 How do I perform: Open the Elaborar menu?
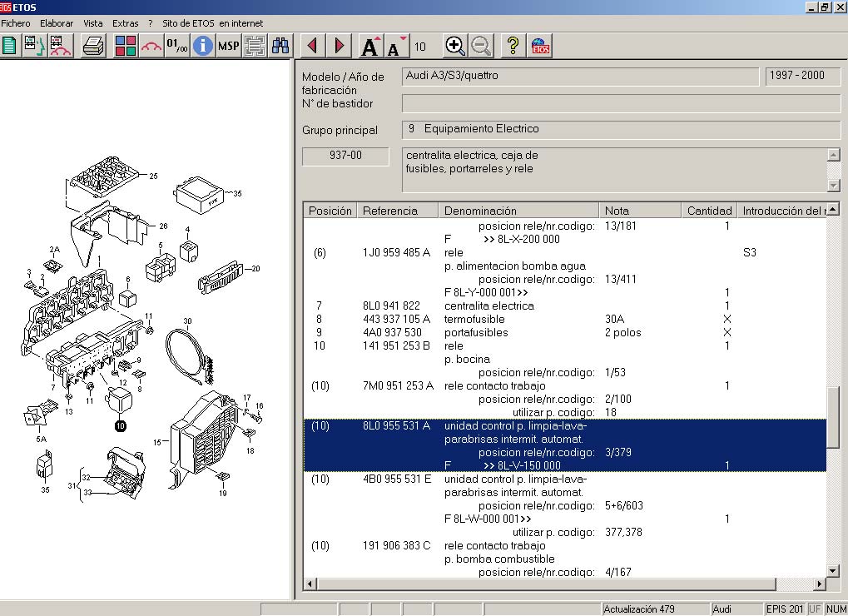coord(57,23)
